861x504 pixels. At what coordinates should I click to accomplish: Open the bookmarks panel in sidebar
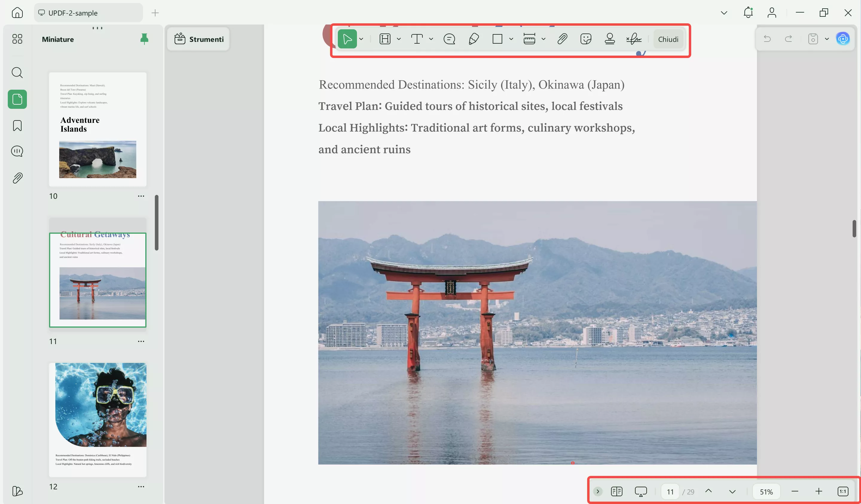(x=17, y=125)
